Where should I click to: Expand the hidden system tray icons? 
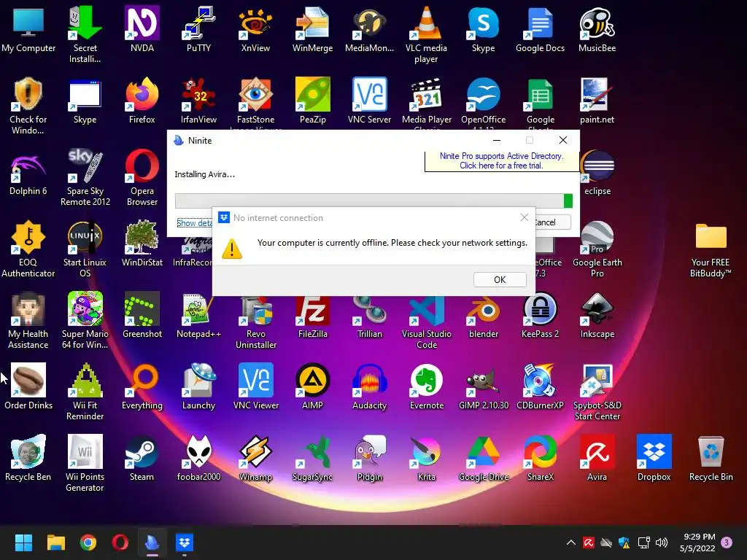570,542
